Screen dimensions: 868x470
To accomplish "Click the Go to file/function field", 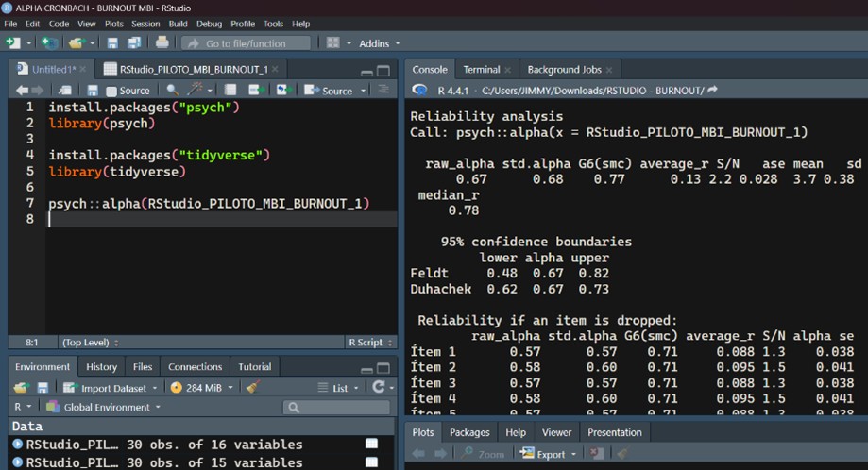I will [246, 43].
